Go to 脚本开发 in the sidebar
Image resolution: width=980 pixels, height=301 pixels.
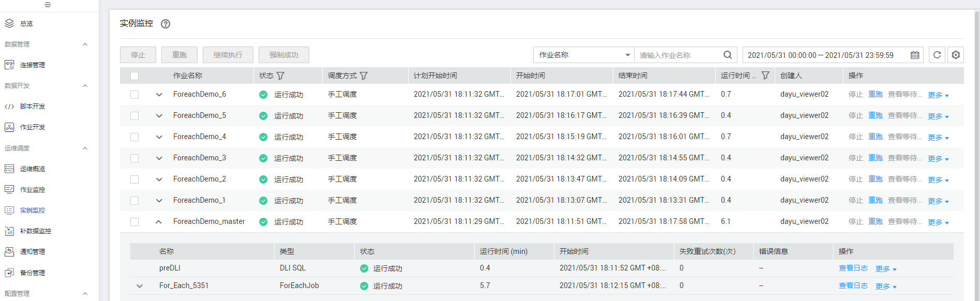(32, 107)
